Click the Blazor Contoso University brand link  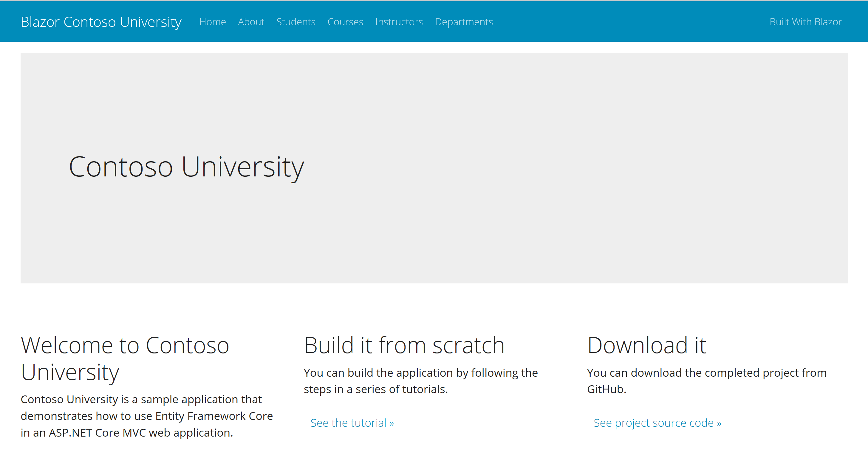(x=101, y=22)
